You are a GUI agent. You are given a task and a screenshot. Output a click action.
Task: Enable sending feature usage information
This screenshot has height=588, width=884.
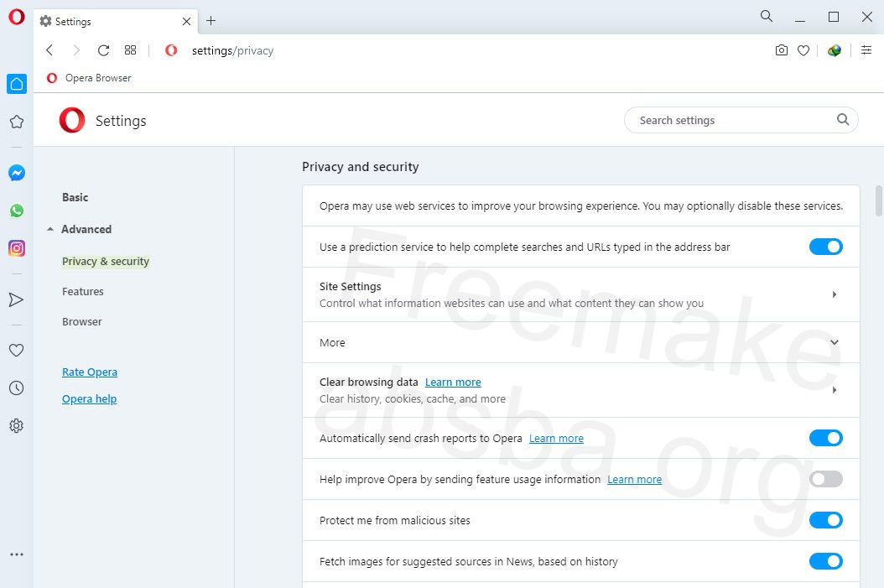click(826, 479)
